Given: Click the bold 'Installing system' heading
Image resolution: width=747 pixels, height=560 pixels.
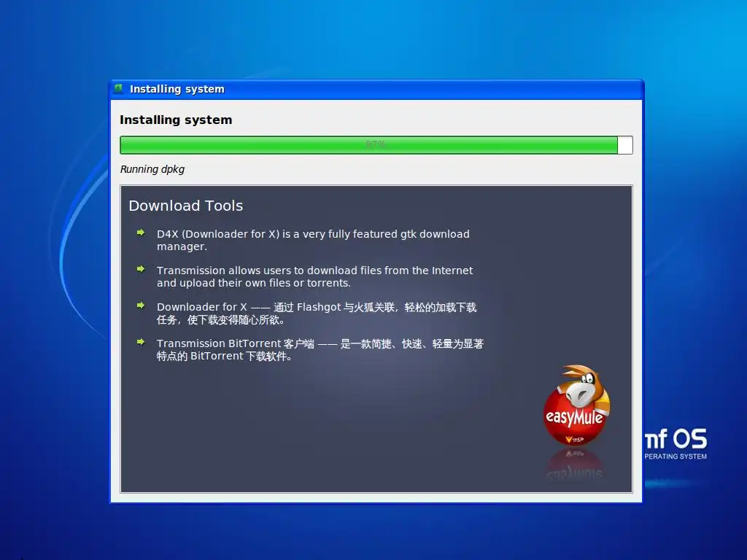Looking at the screenshot, I should [176, 120].
